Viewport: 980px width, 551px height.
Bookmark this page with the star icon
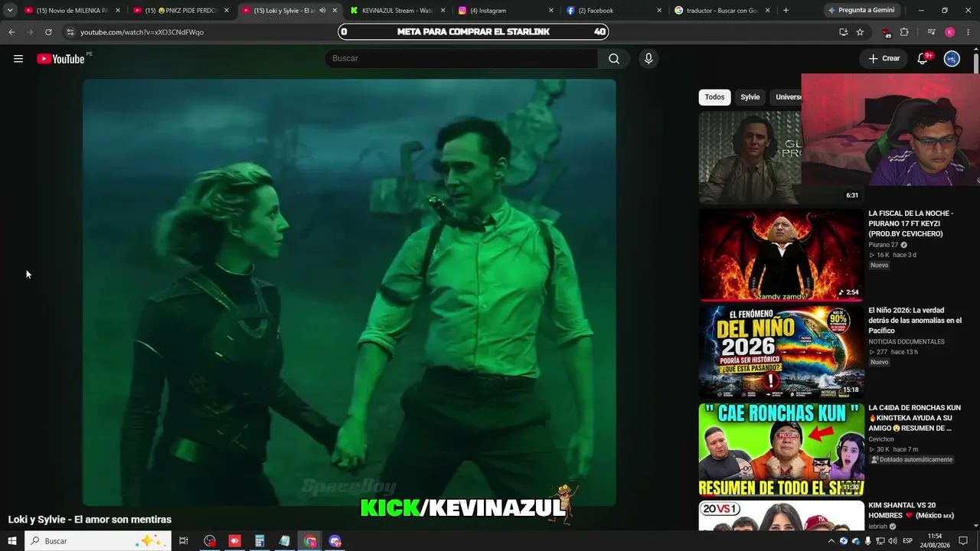[860, 32]
